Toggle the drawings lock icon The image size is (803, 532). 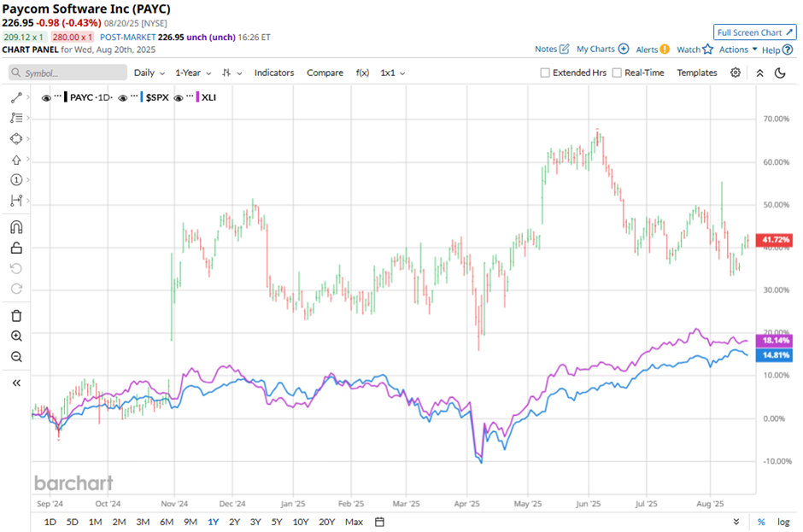(x=16, y=248)
